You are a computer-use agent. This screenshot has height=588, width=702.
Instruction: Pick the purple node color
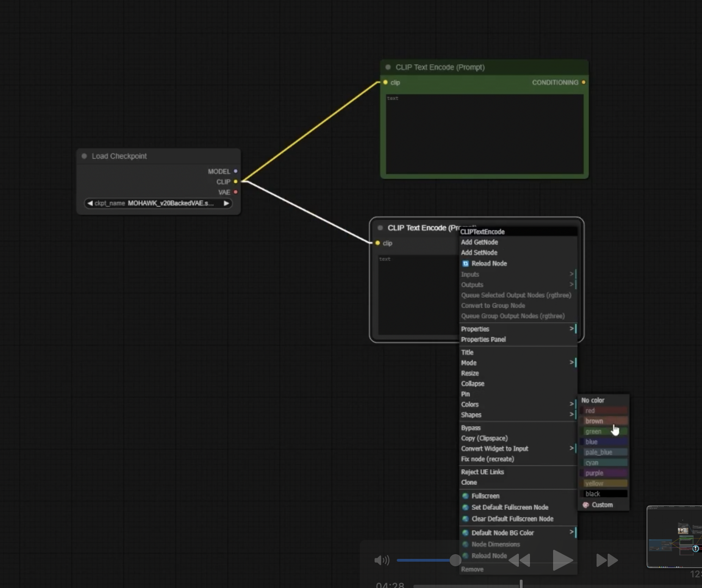tap(603, 473)
